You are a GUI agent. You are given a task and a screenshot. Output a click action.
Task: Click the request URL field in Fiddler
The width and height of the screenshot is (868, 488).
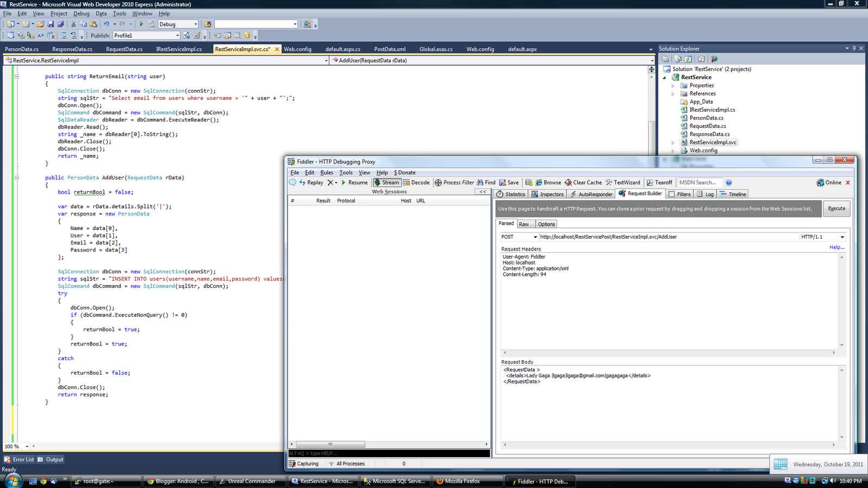point(669,237)
